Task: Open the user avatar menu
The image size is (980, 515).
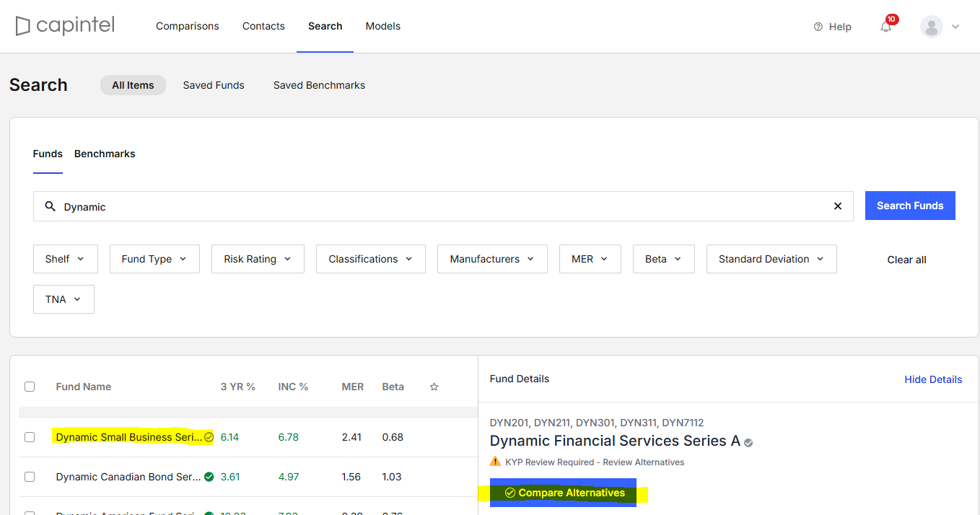Action: point(932,27)
